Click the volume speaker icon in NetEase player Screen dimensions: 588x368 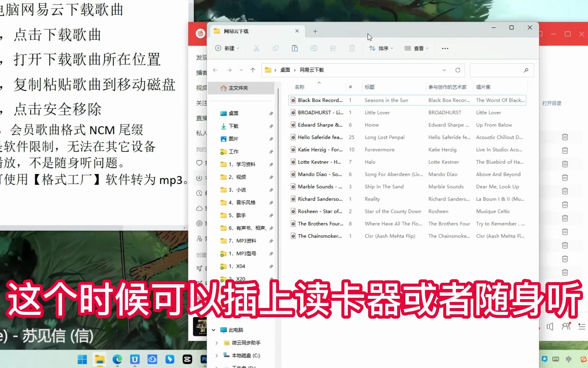click(550, 326)
